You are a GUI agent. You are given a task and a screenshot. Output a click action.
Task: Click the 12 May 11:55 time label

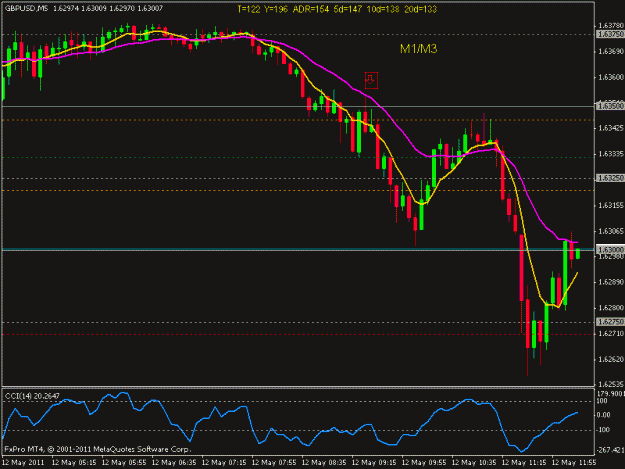click(x=574, y=463)
